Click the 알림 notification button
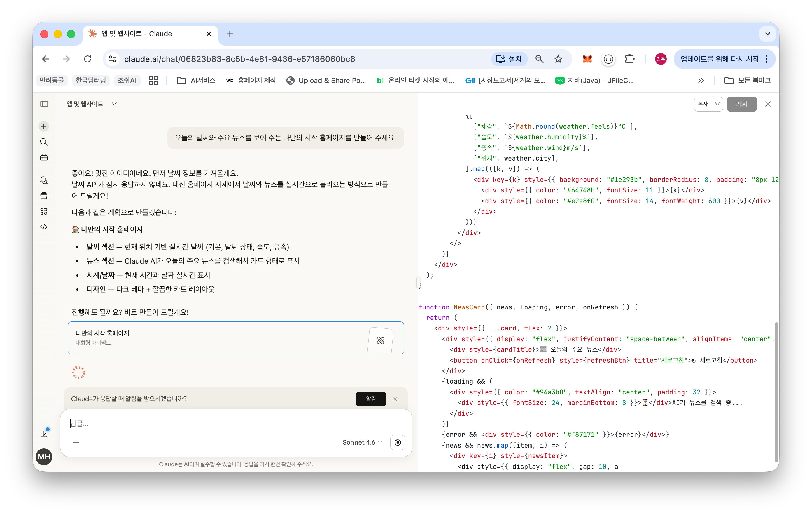Viewport: 812px width, 515px height. (371, 399)
